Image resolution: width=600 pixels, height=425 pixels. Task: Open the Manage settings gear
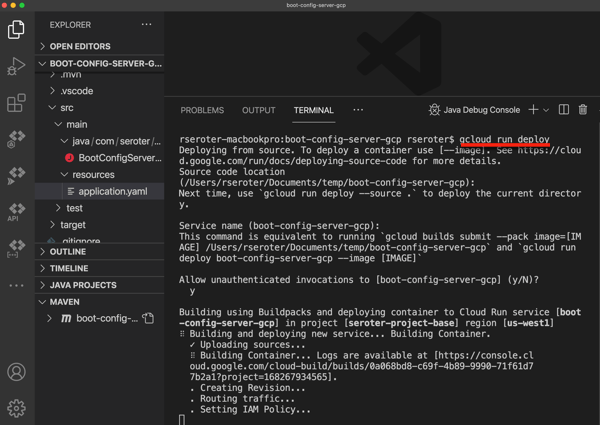click(x=16, y=408)
